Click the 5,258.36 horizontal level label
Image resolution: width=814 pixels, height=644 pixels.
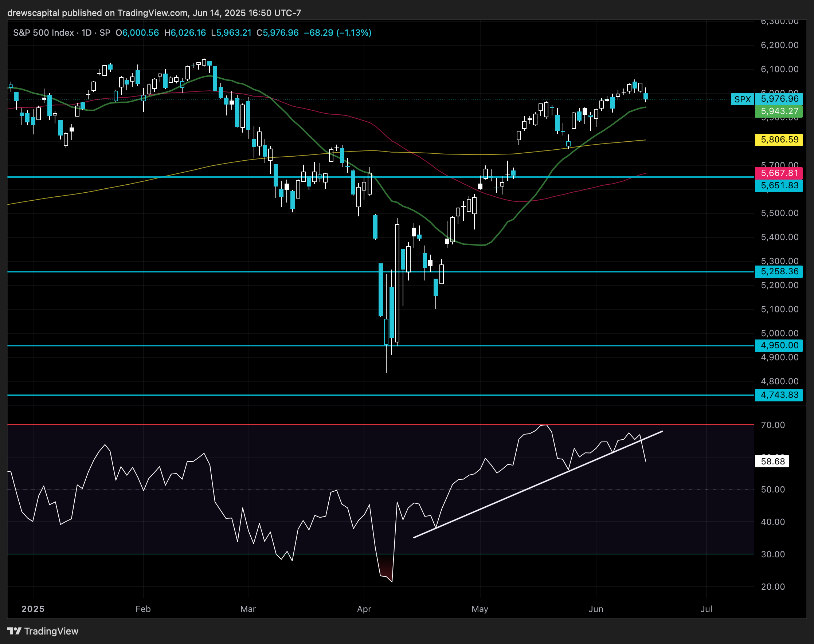tap(779, 271)
